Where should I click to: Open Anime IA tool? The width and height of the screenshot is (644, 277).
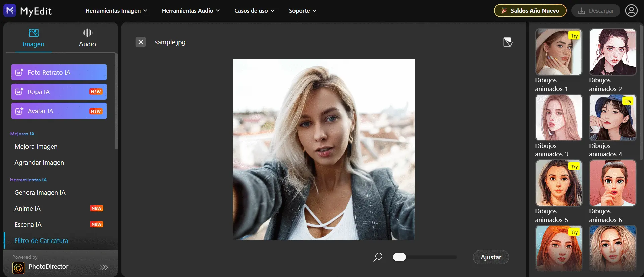[x=28, y=208]
